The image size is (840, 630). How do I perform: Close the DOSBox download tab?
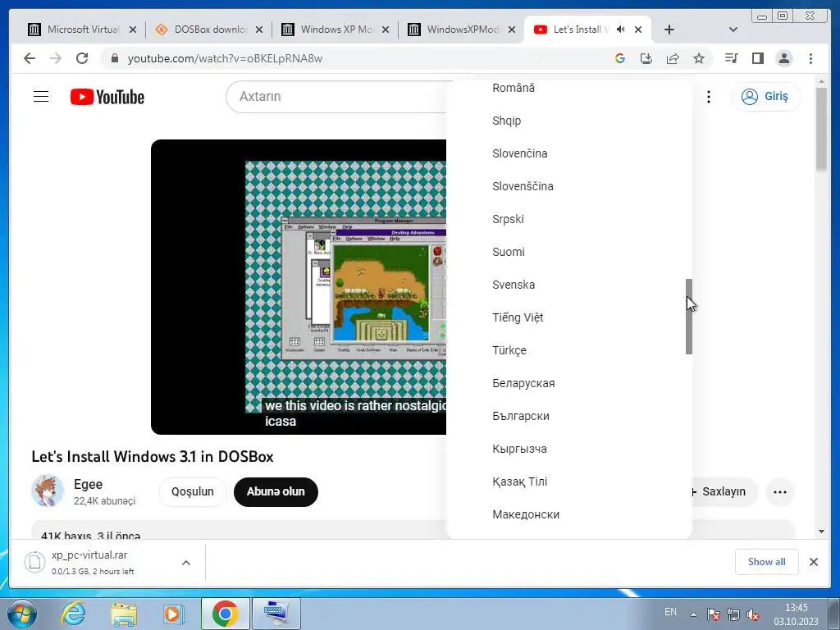(x=259, y=30)
